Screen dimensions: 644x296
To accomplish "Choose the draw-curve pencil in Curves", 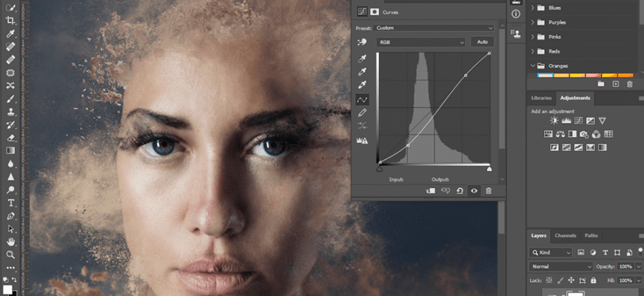I will (363, 112).
